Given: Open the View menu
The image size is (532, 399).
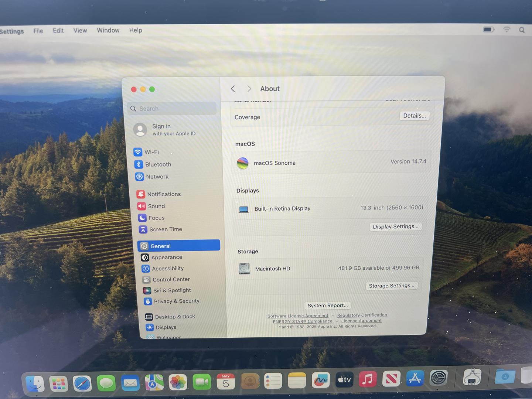Looking at the screenshot, I should point(80,30).
